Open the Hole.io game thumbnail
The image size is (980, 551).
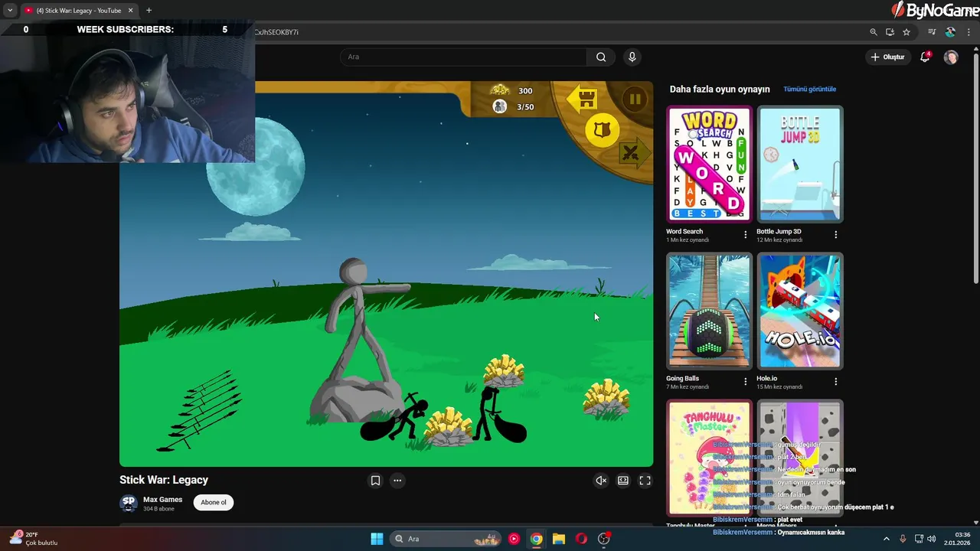click(800, 311)
